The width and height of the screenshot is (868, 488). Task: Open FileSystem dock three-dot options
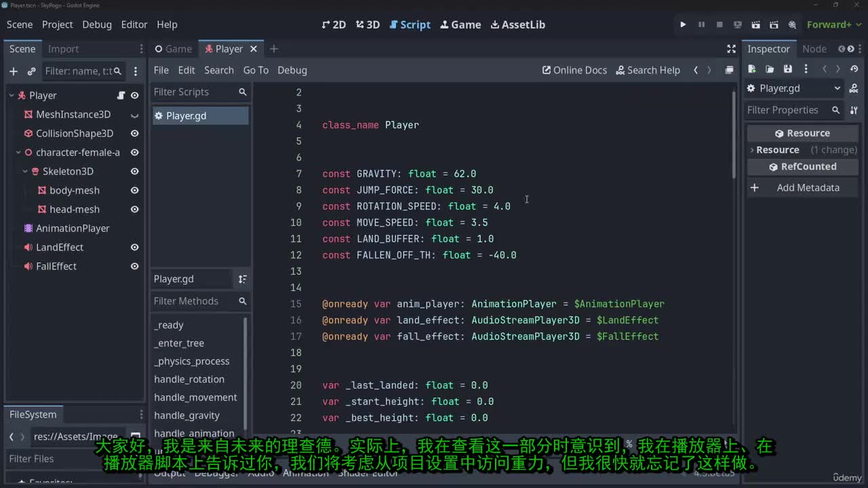coord(141,415)
